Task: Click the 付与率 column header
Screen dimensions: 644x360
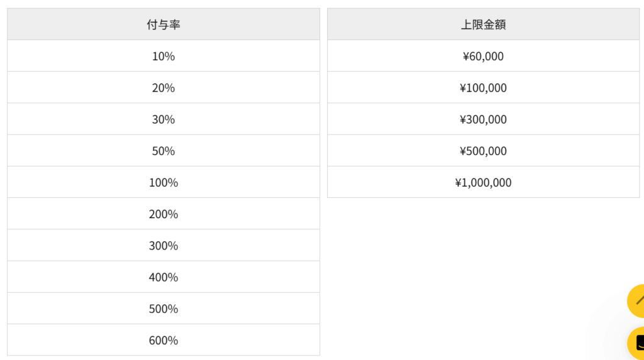Action: (164, 25)
